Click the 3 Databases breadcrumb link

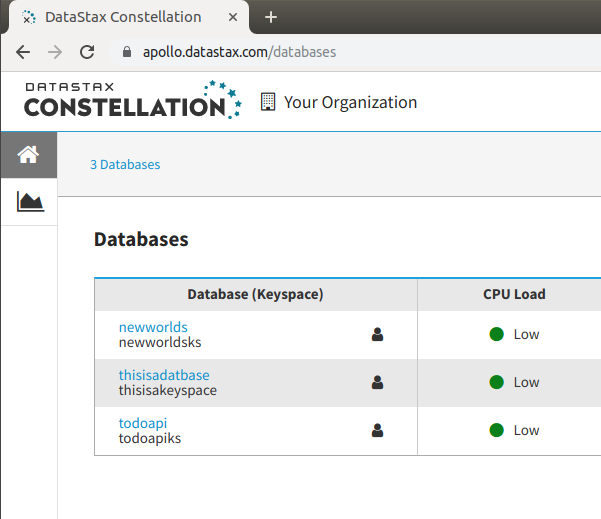[125, 164]
